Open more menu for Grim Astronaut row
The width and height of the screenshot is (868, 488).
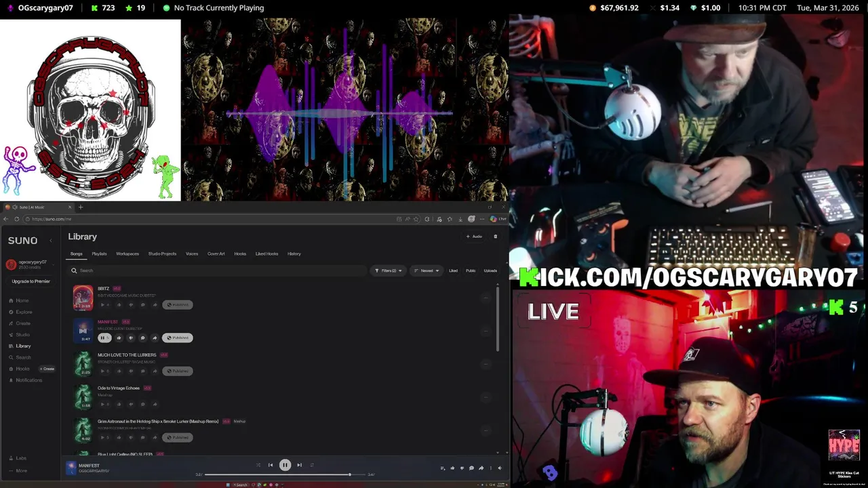coord(485,430)
